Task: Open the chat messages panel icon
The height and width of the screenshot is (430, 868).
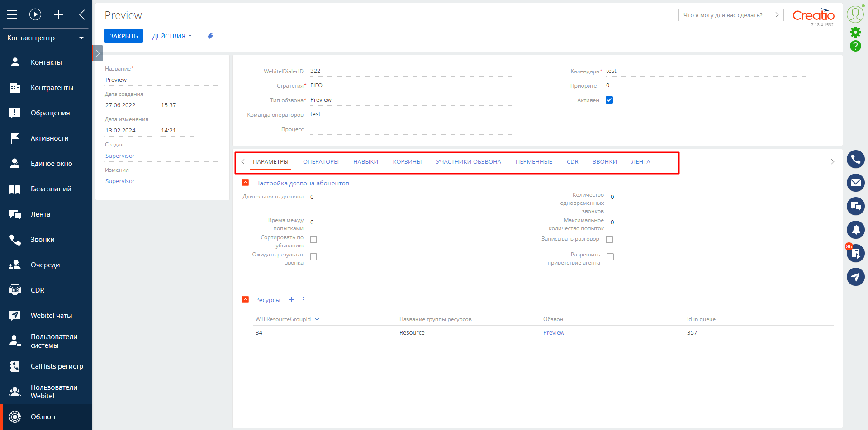Action: pyautogui.click(x=856, y=206)
